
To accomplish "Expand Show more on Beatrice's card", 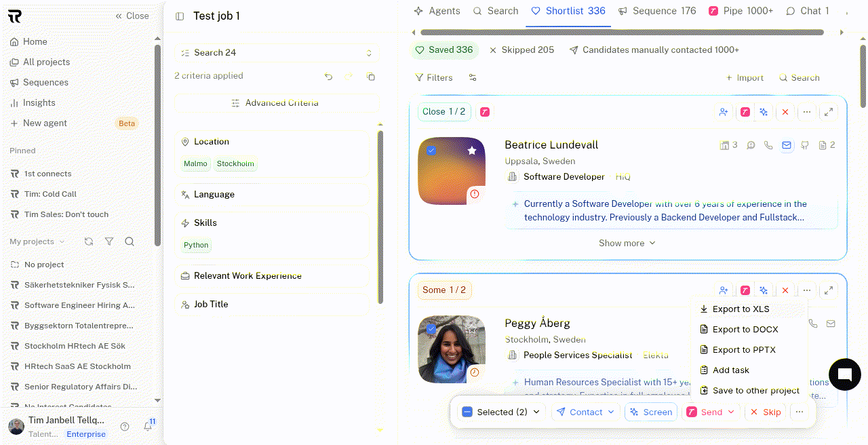I will (x=627, y=243).
